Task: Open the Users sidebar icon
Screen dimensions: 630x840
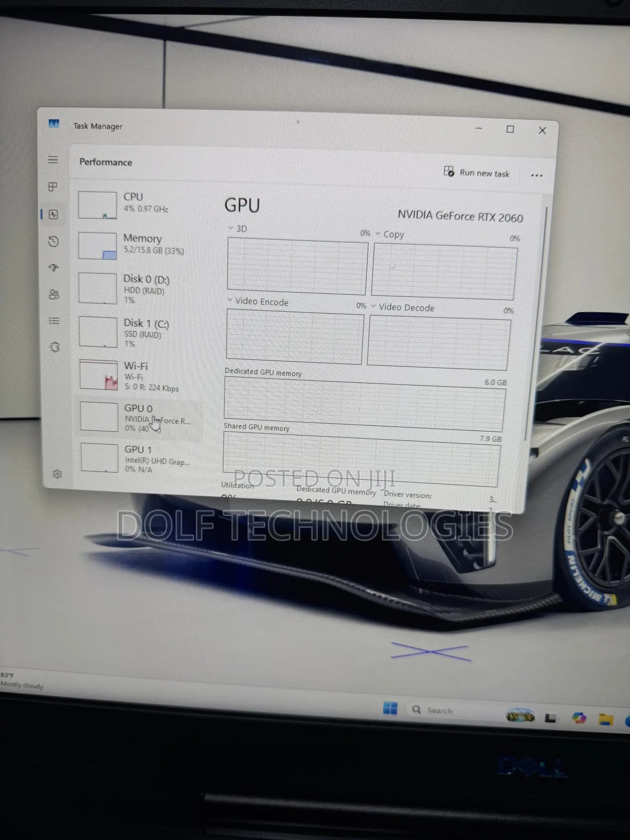Action: pos(54,294)
